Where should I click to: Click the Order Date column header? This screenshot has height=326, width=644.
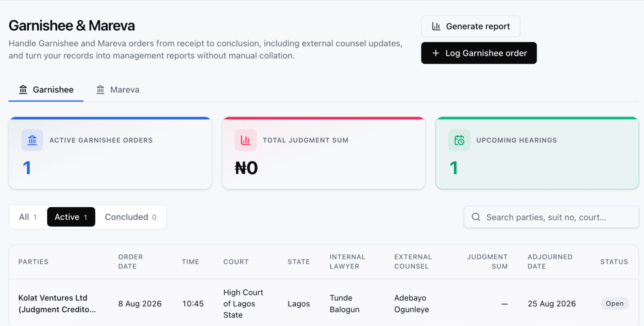click(x=130, y=262)
